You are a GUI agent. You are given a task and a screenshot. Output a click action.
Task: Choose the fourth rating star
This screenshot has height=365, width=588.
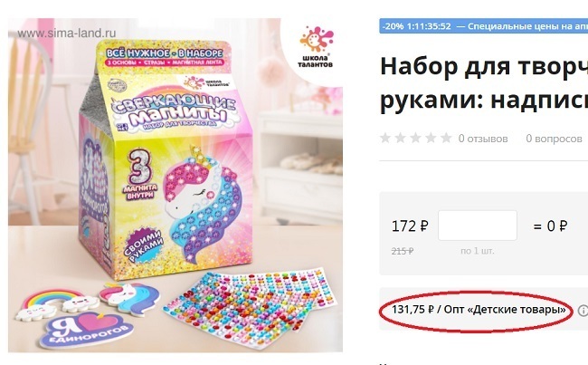tap(431, 138)
